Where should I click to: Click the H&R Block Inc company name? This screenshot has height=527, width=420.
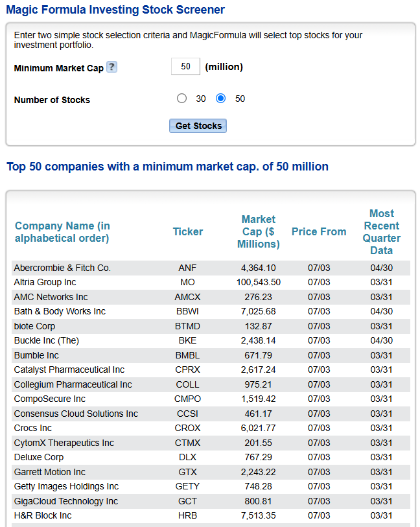(x=43, y=515)
